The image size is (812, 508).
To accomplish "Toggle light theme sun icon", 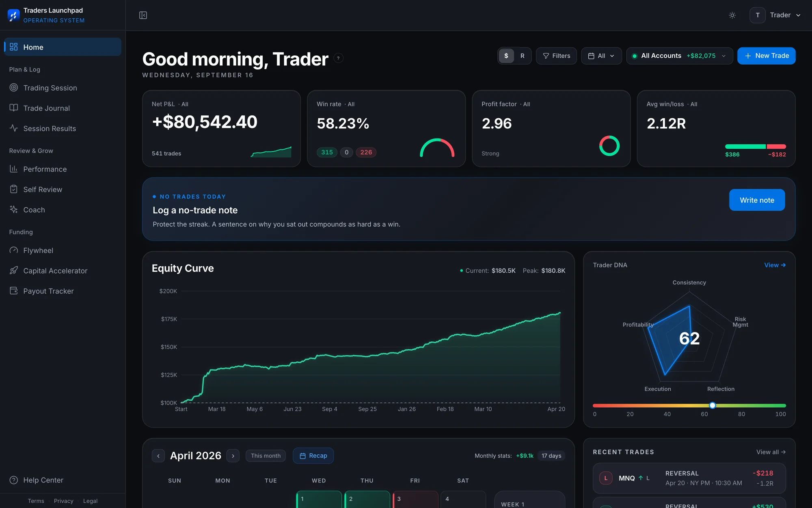I will (732, 15).
